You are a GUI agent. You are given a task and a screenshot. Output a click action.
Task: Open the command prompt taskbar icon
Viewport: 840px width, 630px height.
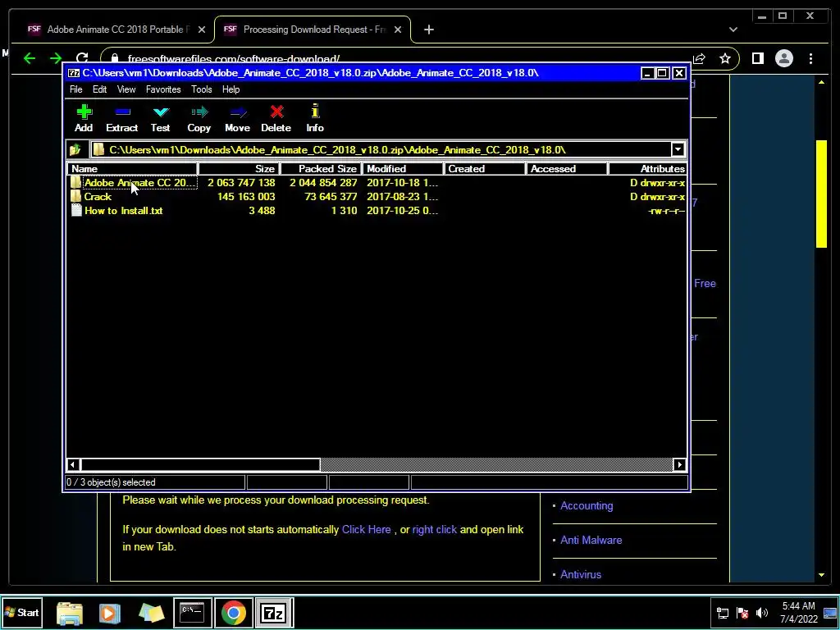pyautogui.click(x=192, y=612)
